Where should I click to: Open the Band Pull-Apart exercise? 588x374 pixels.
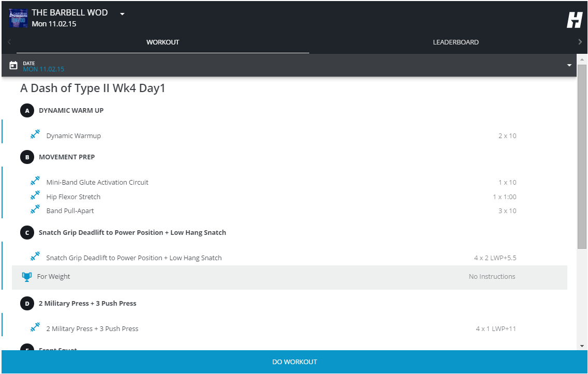tap(70, 211)
